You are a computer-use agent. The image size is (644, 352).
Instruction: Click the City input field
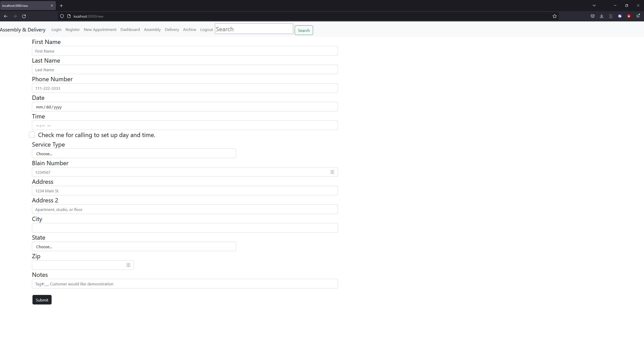(185, 228)
